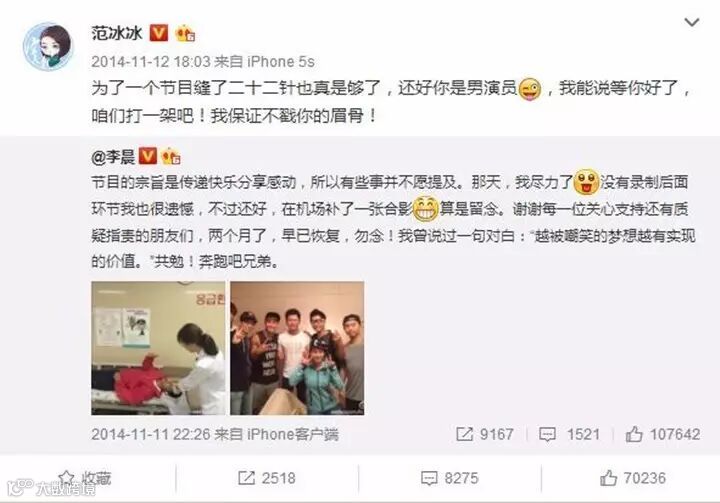720x503 pixels.
Task: Open the comments section showing 8275
Action: [x=450, y=478]
